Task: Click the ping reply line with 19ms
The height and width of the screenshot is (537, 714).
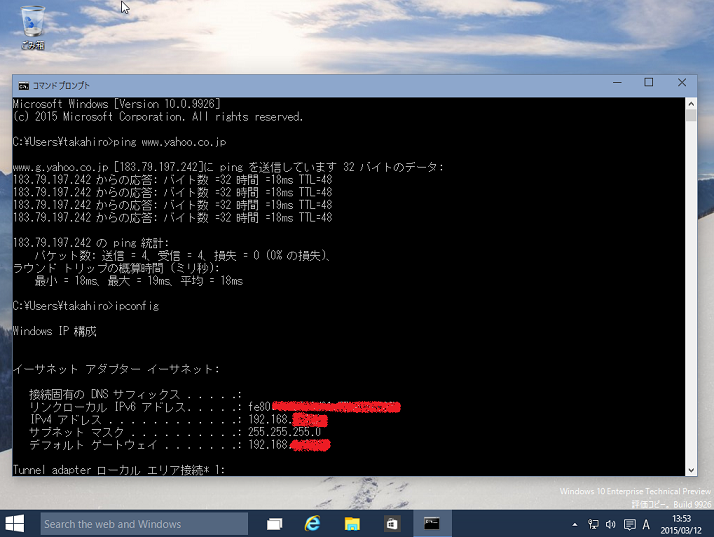Action: coord(173,205)
